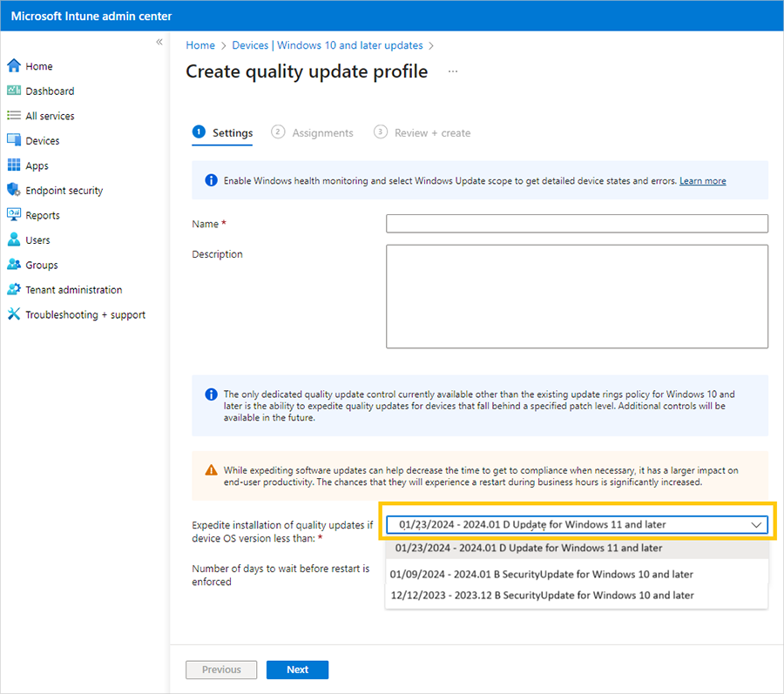This screenshot has width=784, height=694.
Task: Open the Apps grid icon
Action: [x=14, y=165]
